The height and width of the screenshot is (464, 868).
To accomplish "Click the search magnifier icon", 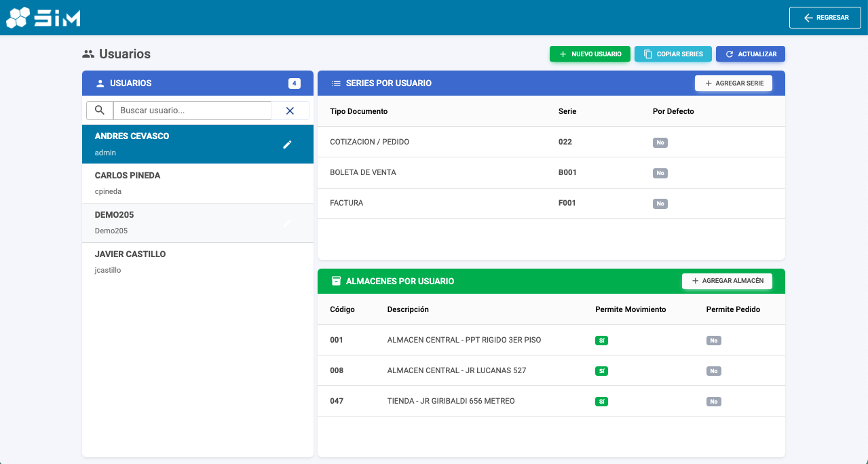I will (x=100, y=111).
